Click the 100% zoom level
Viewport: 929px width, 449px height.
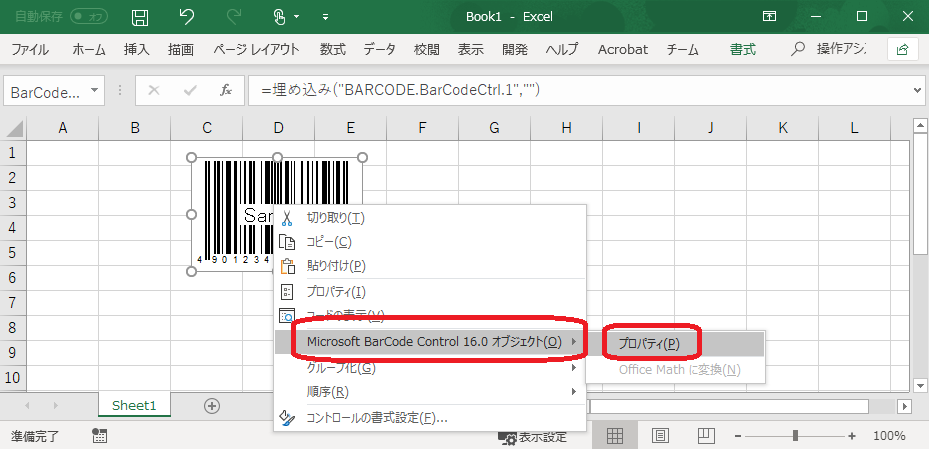(889, 437)
